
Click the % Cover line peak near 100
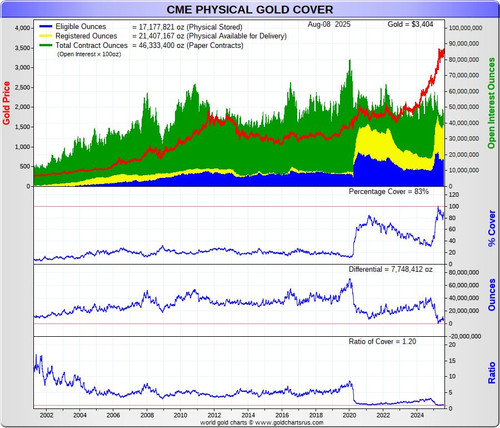point(438,208)
